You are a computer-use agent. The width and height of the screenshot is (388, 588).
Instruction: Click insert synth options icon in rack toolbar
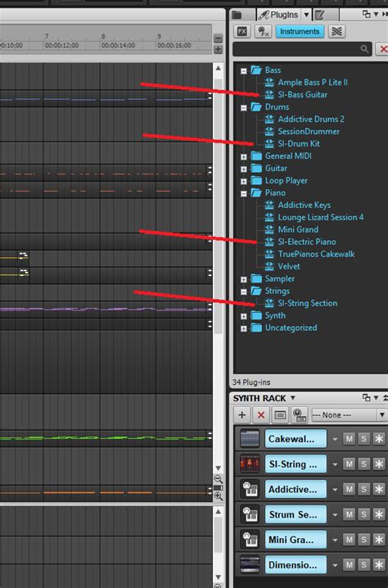coord(299,414)
